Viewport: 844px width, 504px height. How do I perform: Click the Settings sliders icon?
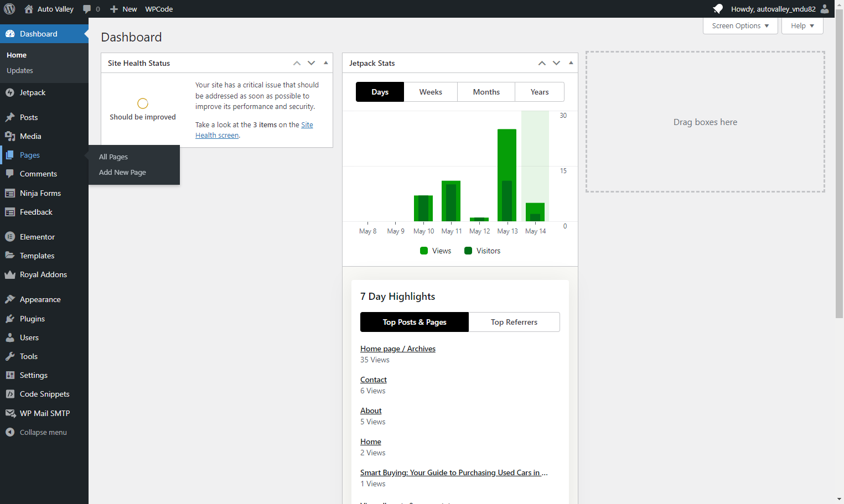10,375
